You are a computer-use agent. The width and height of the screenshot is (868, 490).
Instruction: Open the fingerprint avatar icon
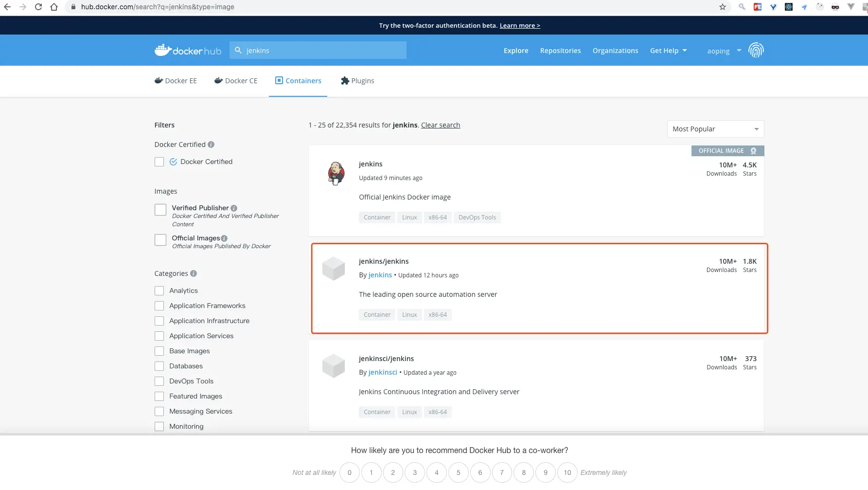point(756,50)
